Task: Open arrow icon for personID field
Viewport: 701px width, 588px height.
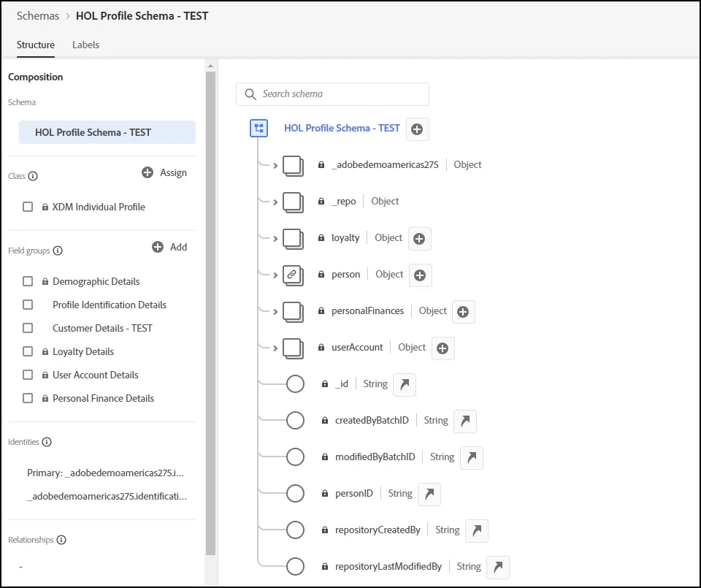Action: (429, 494)
